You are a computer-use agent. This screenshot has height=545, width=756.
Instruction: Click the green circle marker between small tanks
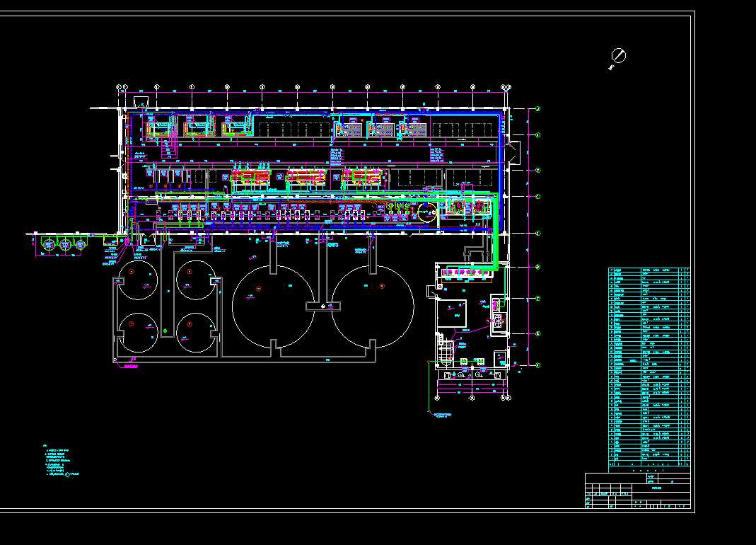[165, 331]
